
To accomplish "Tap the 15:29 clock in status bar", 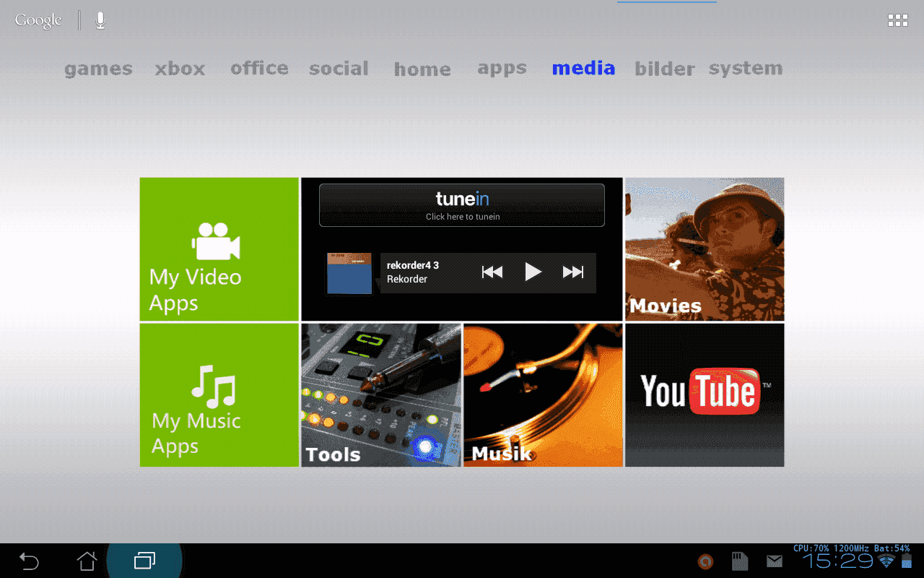I will [838, 561].
